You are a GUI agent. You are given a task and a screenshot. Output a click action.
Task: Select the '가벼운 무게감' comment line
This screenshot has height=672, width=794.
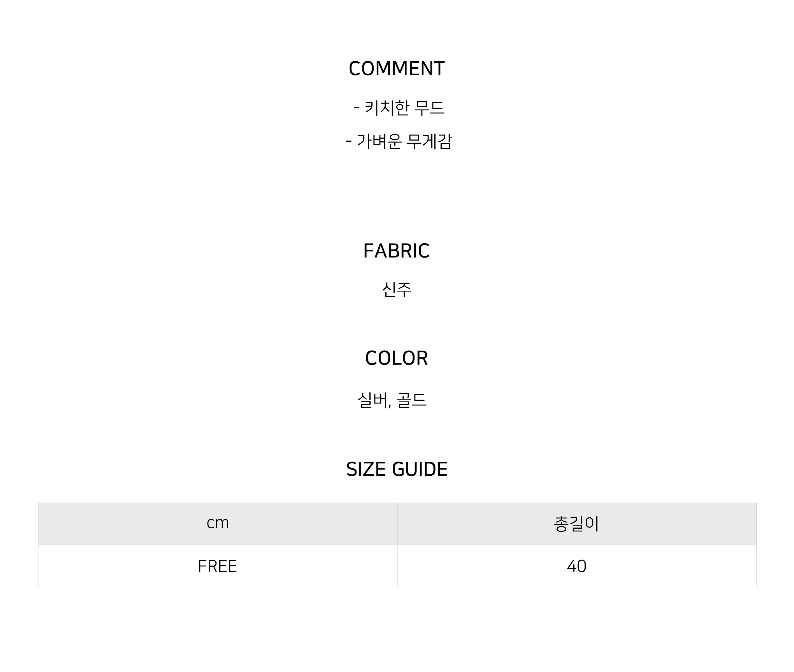click(399, 141)
